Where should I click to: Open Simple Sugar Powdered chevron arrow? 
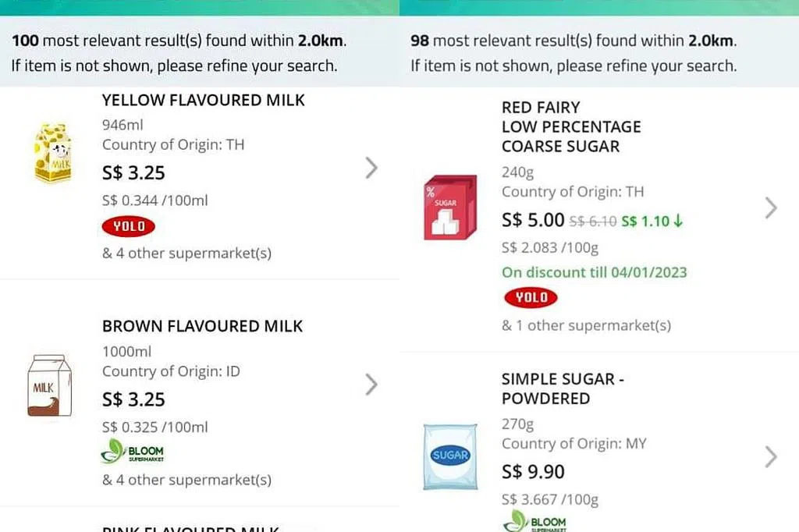(771, 456)
